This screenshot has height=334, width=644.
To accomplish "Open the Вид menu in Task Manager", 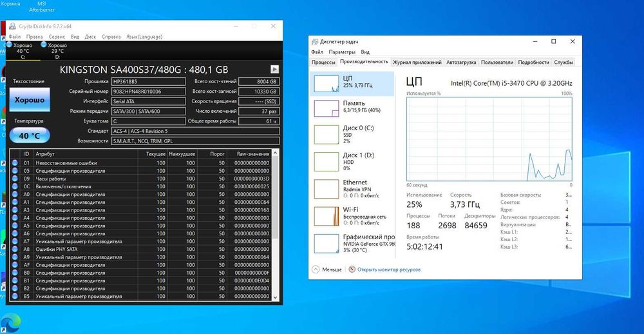I will [x=365, y=52].
